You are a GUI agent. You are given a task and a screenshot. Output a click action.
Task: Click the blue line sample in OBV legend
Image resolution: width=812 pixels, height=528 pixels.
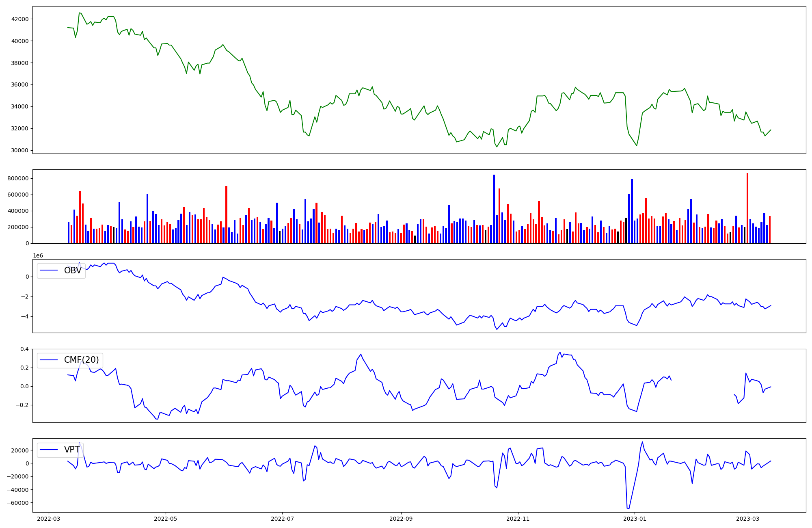(x=49, y=270)
